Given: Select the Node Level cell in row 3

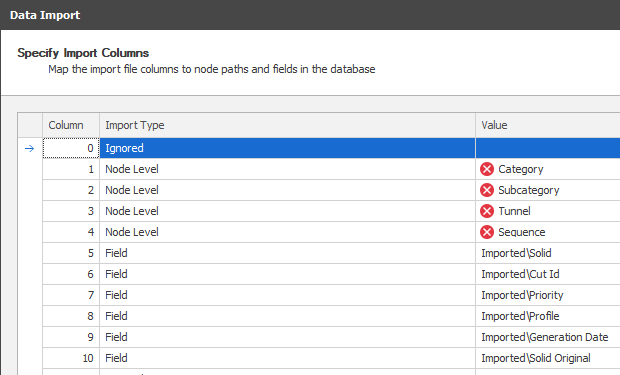Looking at the screenshot, I should (287, 211).
